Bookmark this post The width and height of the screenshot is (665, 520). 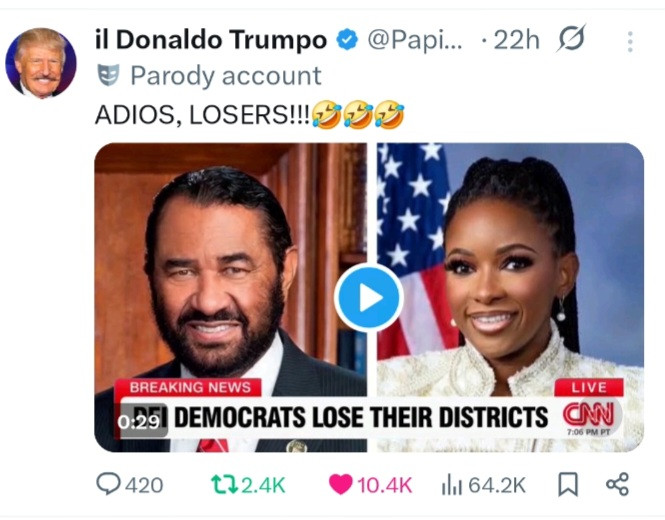pos(568,484)
